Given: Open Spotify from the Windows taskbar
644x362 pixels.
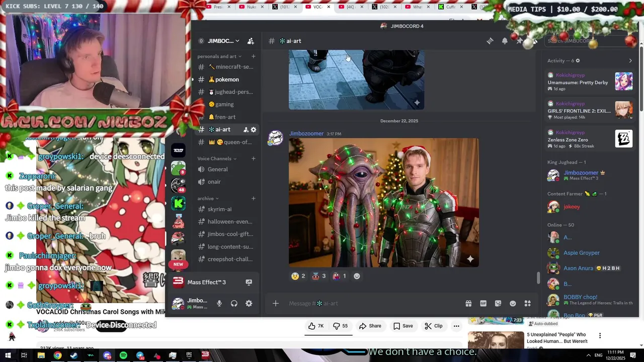Looking at the screenshot, I should pos(123,355).
